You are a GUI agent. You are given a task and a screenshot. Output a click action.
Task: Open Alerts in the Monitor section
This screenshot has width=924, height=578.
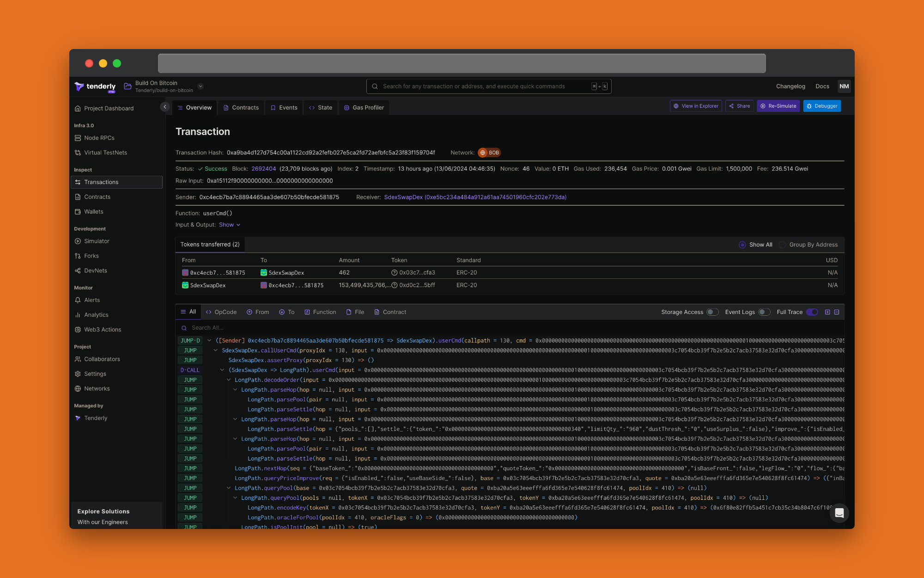(x=92, y=300)
